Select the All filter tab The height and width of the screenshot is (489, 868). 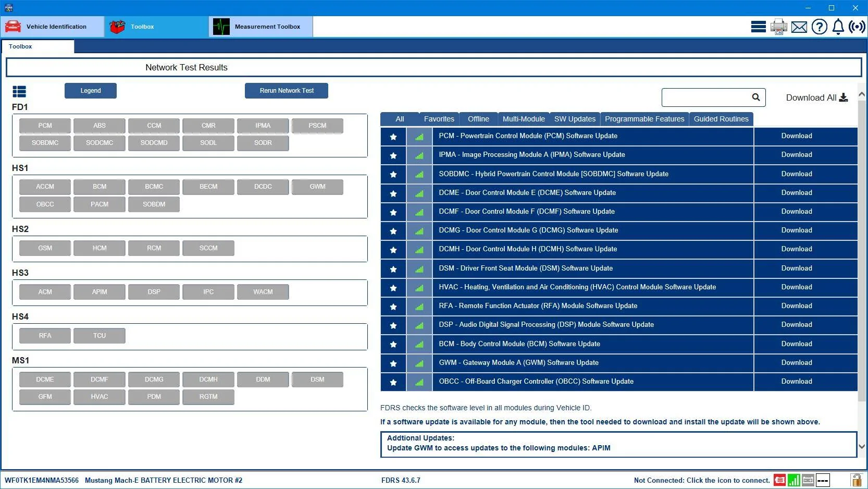click(400, 119)
